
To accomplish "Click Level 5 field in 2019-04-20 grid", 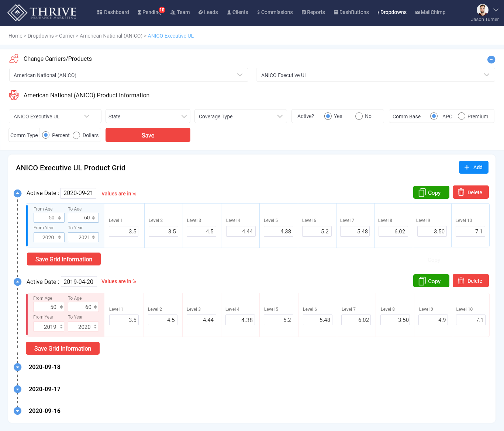I will click(279, 320).
